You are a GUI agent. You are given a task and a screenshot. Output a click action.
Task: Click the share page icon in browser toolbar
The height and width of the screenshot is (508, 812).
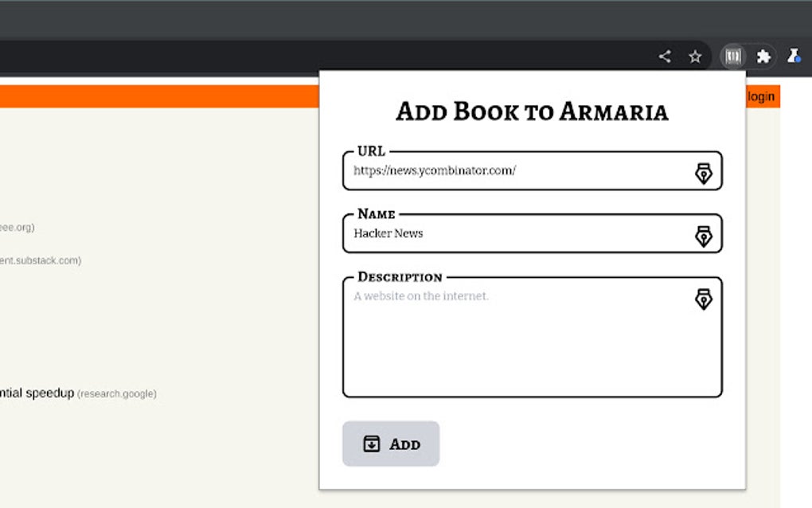[x=665, y=57]
